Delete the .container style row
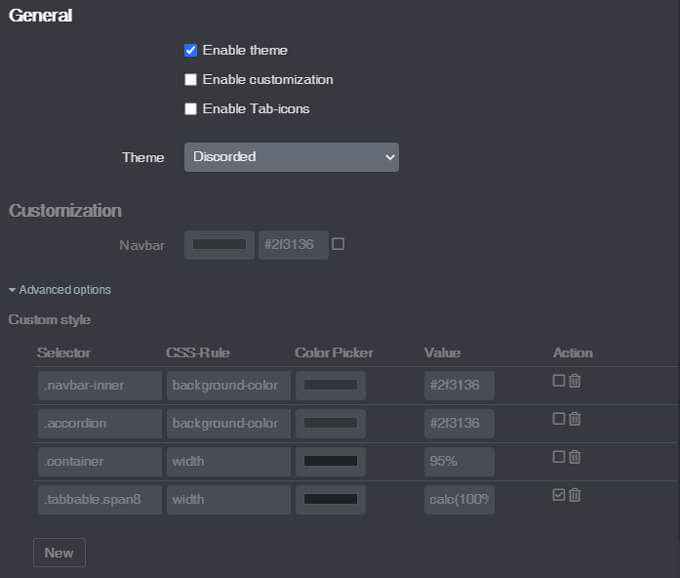680x578 pixels. click(575, 457)
